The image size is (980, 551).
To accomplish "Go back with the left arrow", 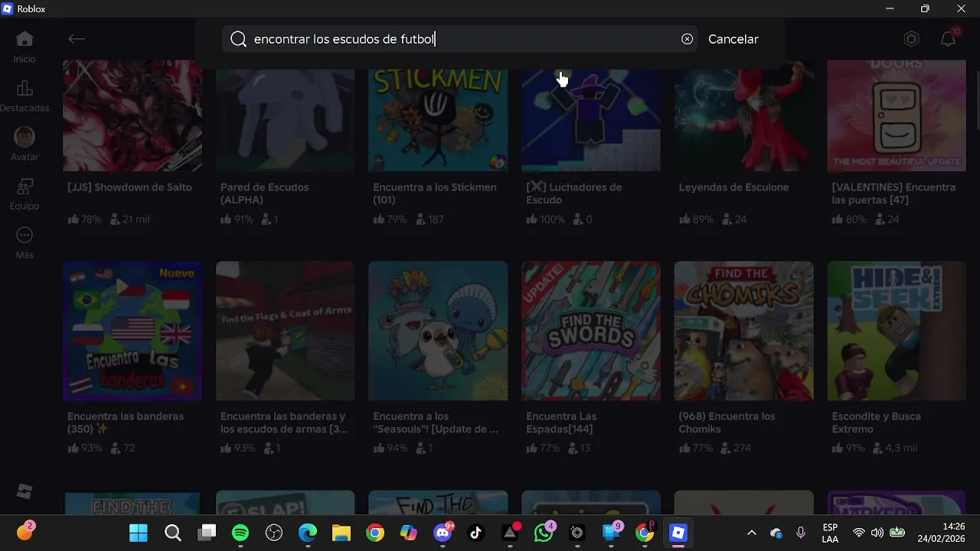I will tap(76, 39).
